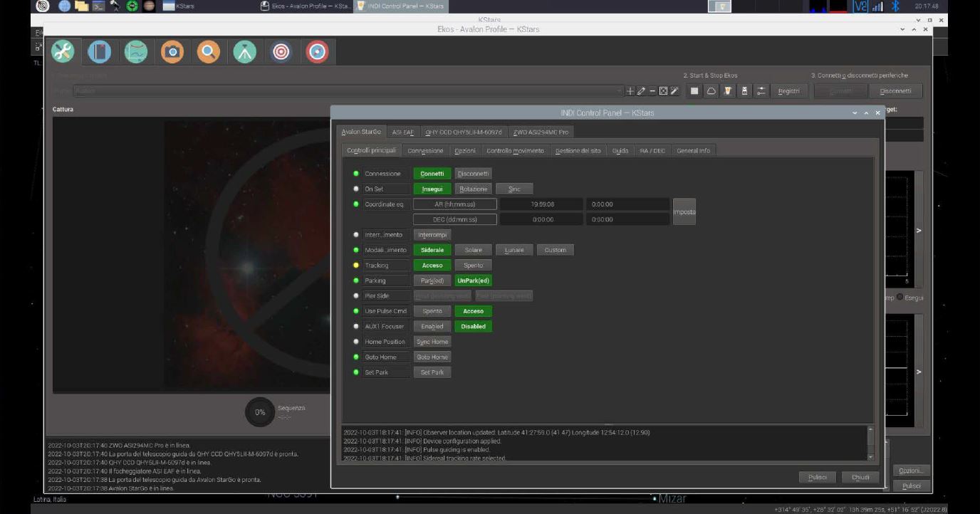Click the Goto Home button
Image resolution: width=980 pixels, height=514 pixels.
tap(432, 357)
